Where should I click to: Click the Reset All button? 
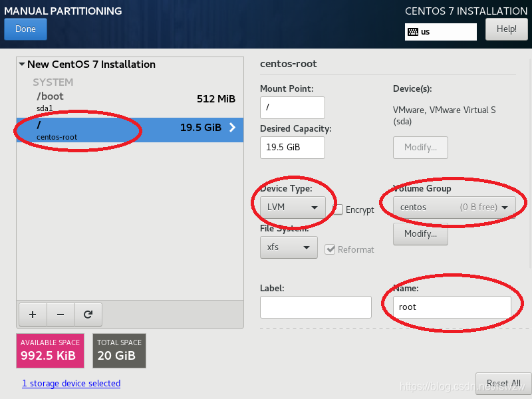coord(503,384)
